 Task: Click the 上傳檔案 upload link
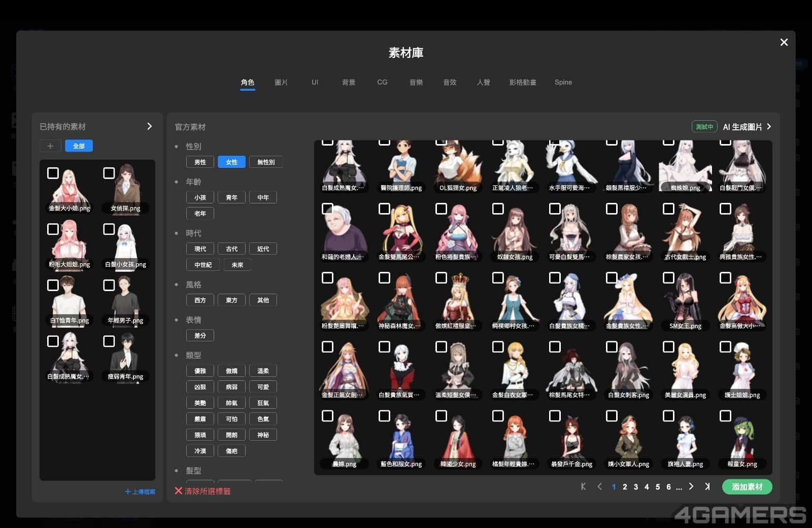(x=140, y=491)
